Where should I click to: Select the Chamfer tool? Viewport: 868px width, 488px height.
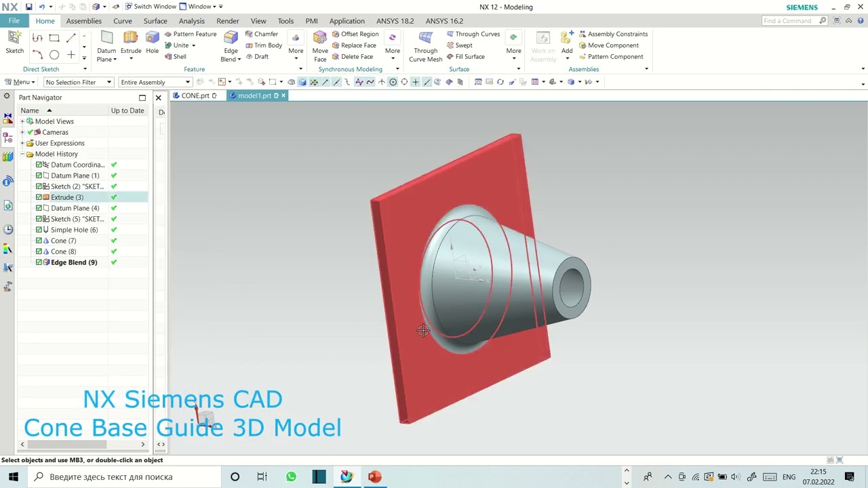click(262, 34)
